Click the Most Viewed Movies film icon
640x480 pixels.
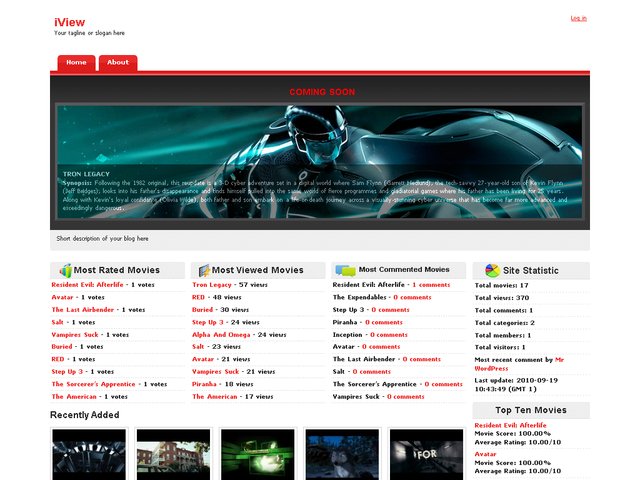tap(204, 270)
